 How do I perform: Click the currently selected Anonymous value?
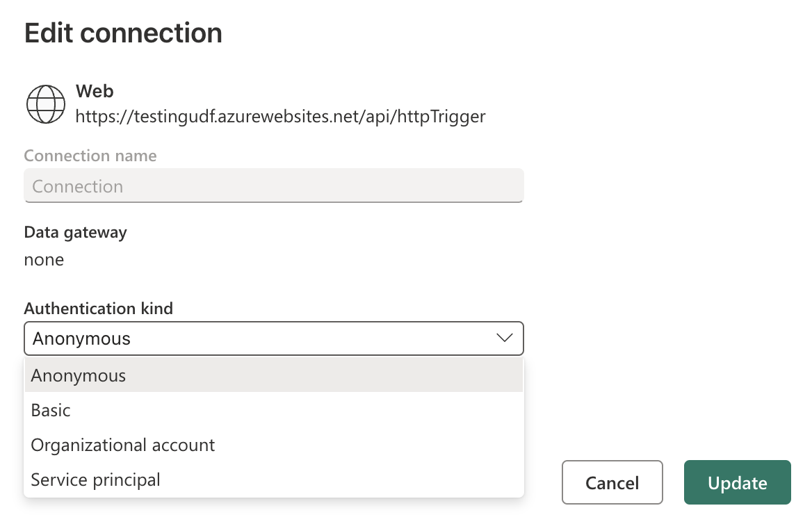tap(81, 338)
